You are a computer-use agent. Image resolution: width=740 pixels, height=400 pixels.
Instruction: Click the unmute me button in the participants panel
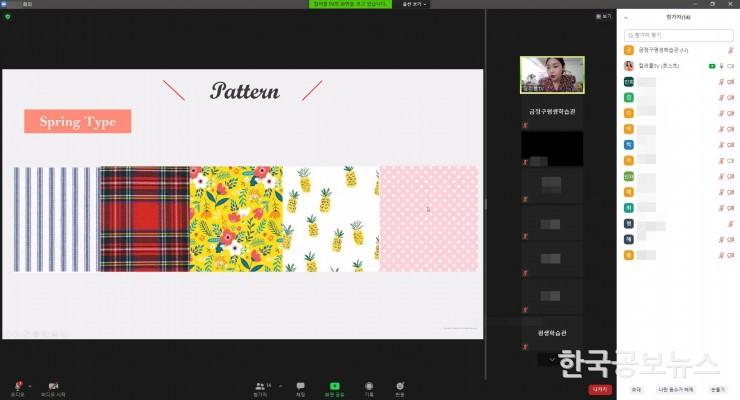click(676, 389)
